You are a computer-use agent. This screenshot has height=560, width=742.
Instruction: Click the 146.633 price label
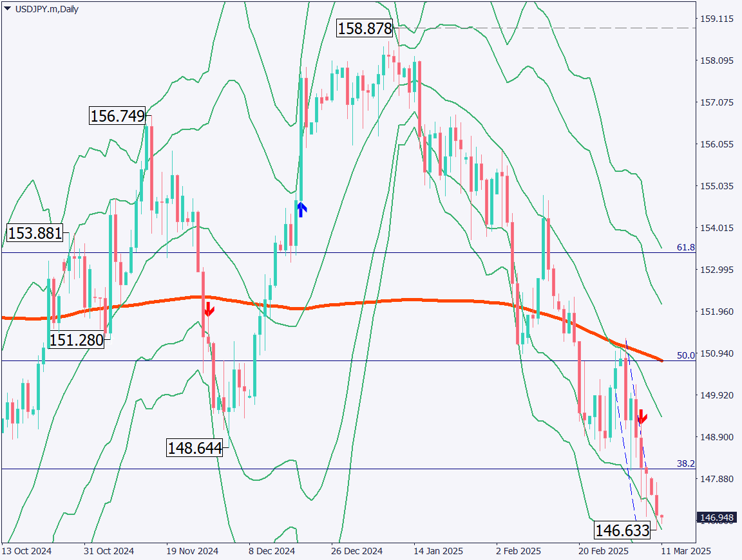click(622, 530)
